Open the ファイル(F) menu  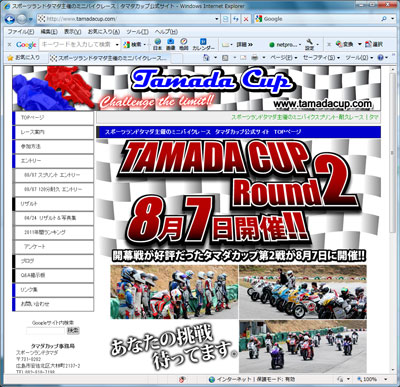pyautogui.click(x=21, y=32)
